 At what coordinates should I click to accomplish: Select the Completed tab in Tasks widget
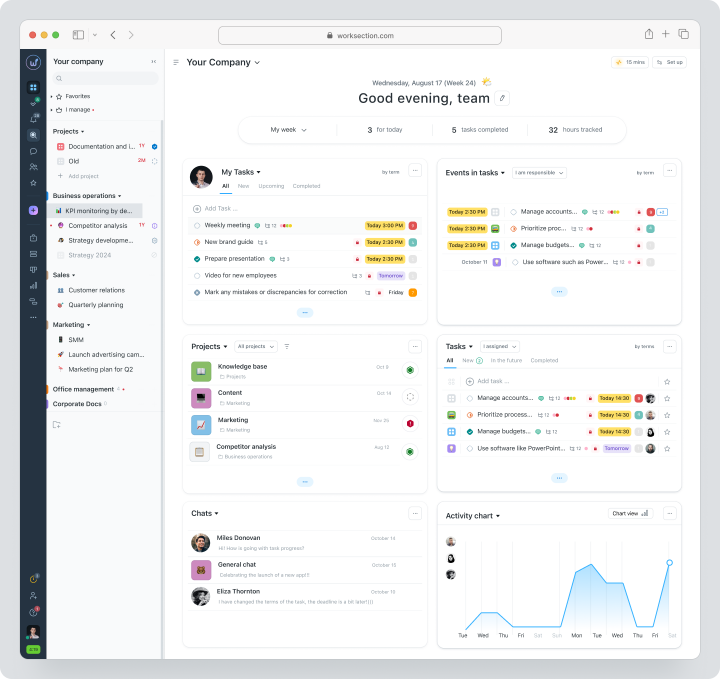coord(544,360)
